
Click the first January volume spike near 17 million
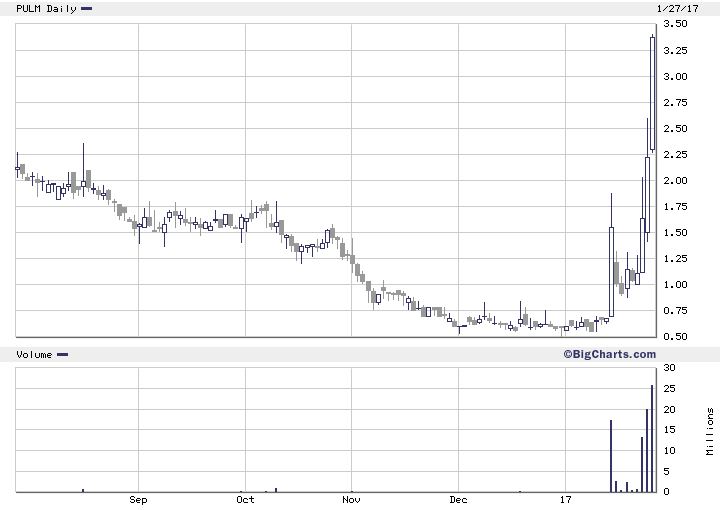point(611,456)
